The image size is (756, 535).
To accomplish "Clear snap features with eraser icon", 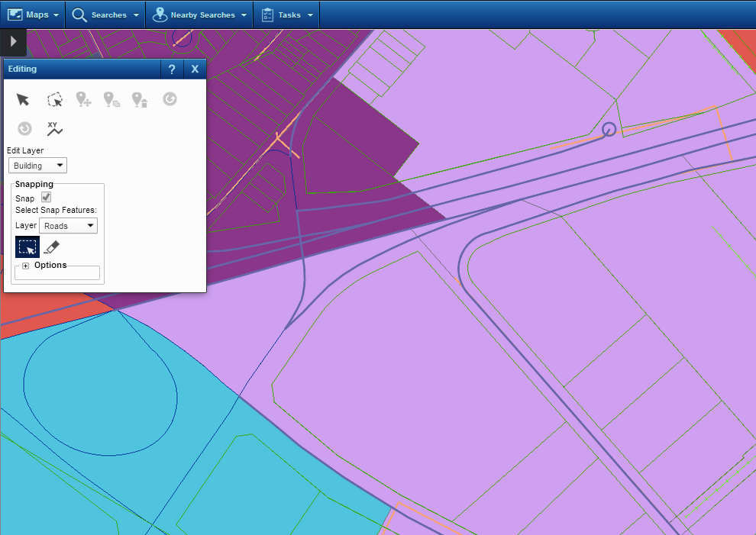I will (51, 247).
